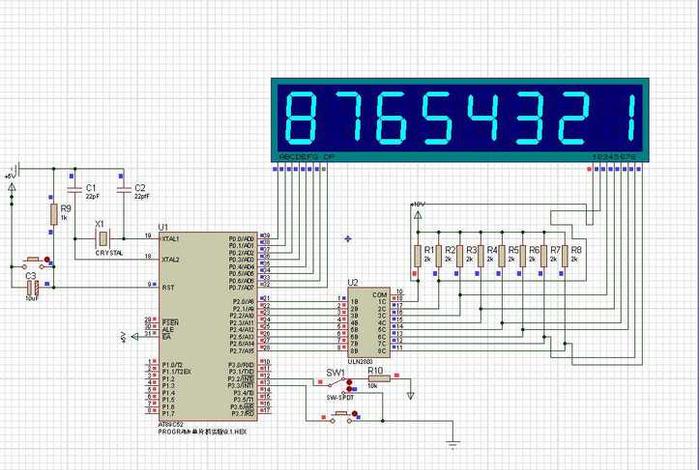The height and width of the screenshot is (470, 700).
Task: Click the push button above capacitor C3
Action: [x=33, y=262]
